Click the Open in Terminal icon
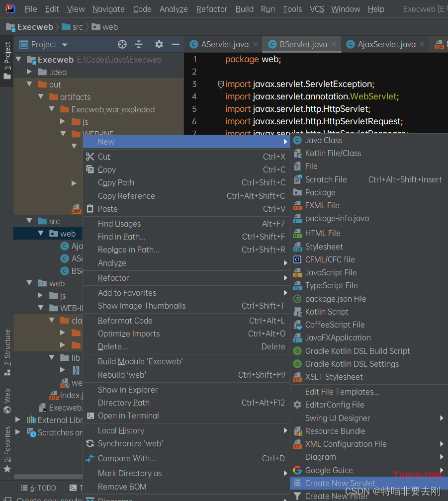Viewport: 448px width, 501px height. (90, 416)
